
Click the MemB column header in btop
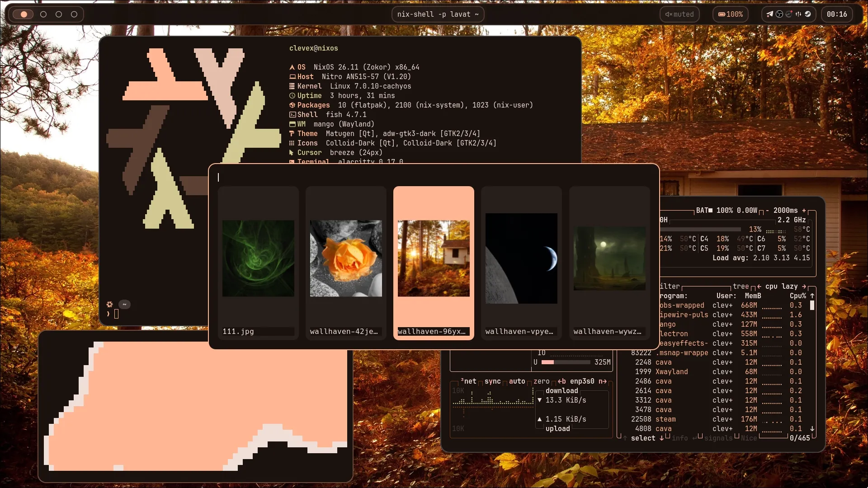(x=753, y=296)
